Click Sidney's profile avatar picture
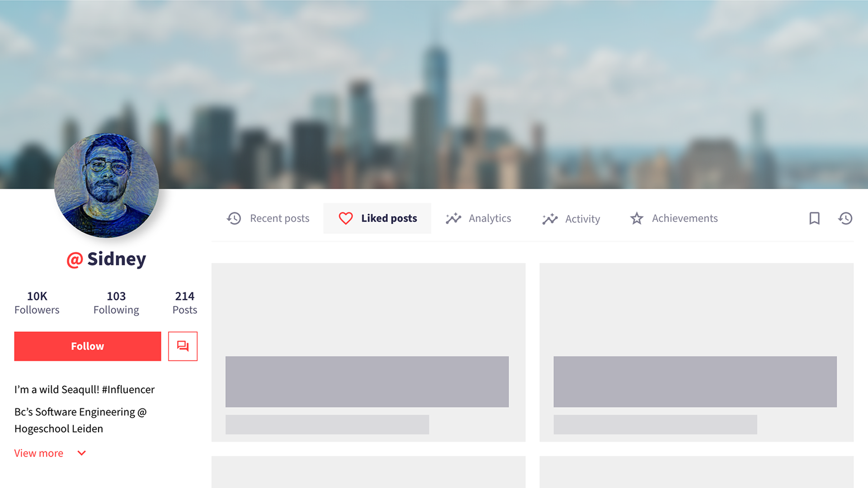The width and height of the screenshot is (868, 488). [107, 185]
